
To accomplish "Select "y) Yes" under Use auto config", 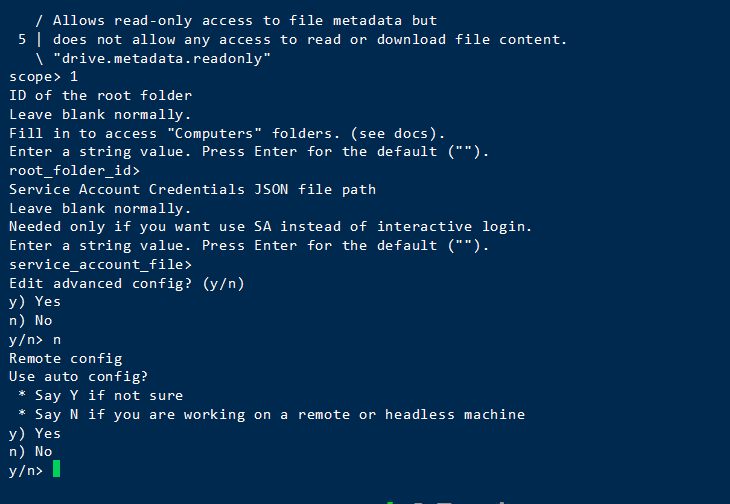I will point(35,434).
